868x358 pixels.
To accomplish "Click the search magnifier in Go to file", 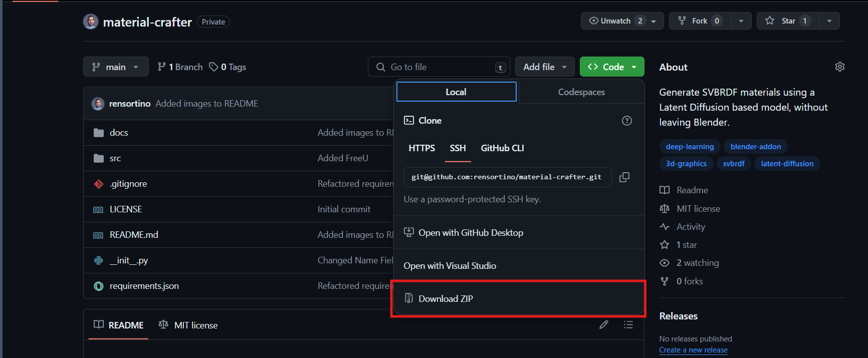I will (381, 67).
